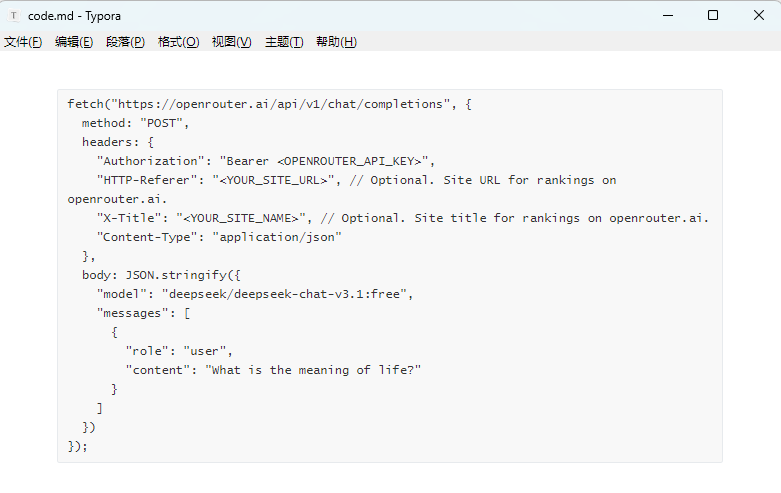Click the Typora app icon in title bar

[14, 16]
